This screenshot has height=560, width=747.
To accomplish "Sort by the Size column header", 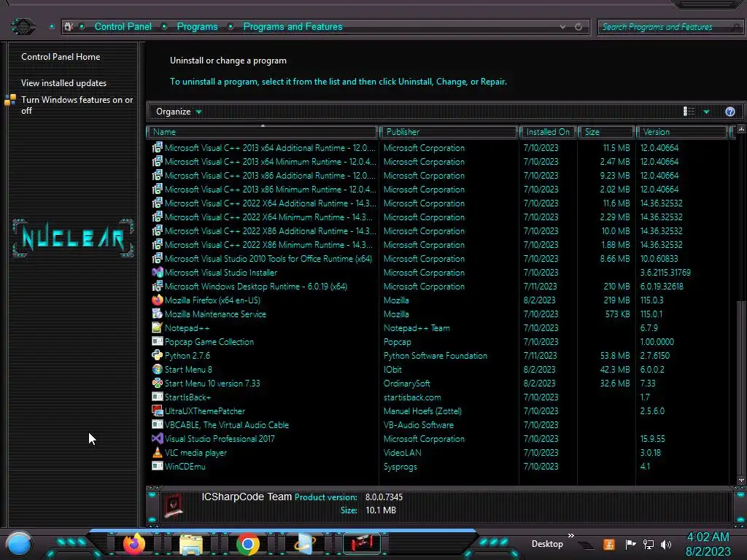I will [606, 132].
